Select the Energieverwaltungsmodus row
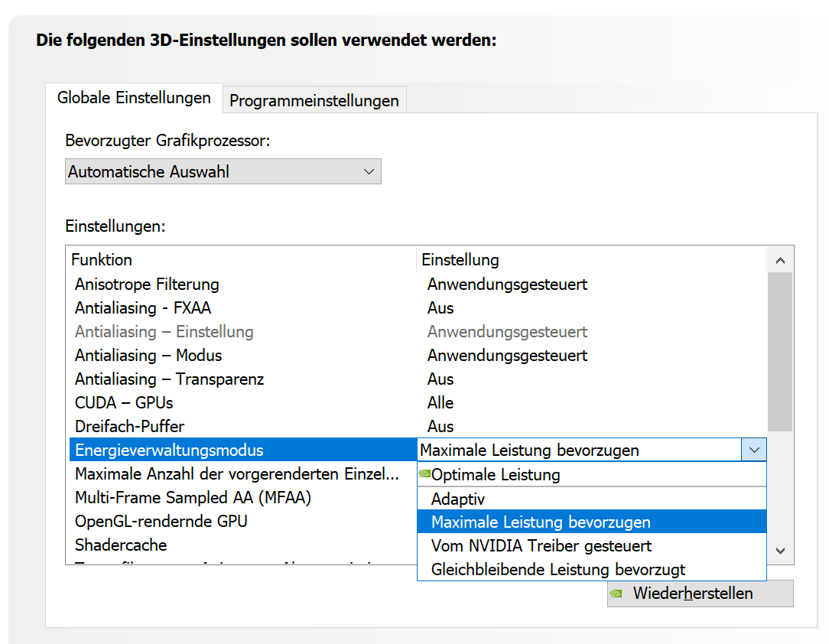 point(243,450)
